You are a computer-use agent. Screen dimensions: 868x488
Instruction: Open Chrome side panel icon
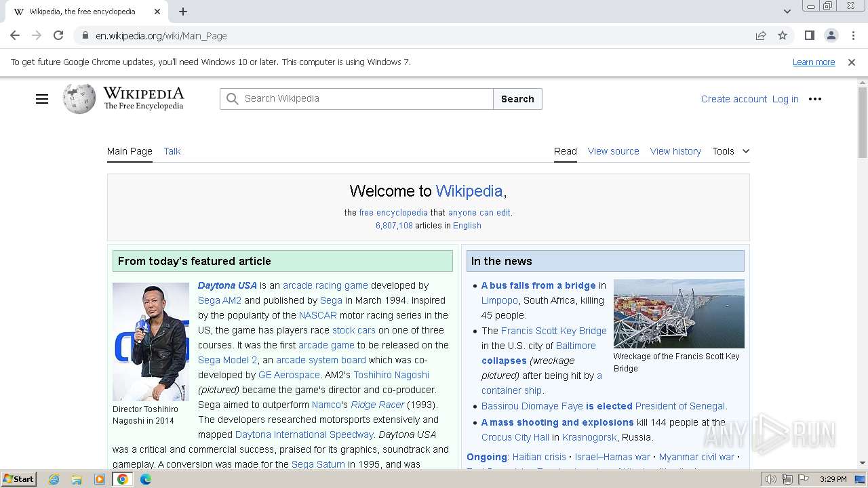tap(809, 35)
